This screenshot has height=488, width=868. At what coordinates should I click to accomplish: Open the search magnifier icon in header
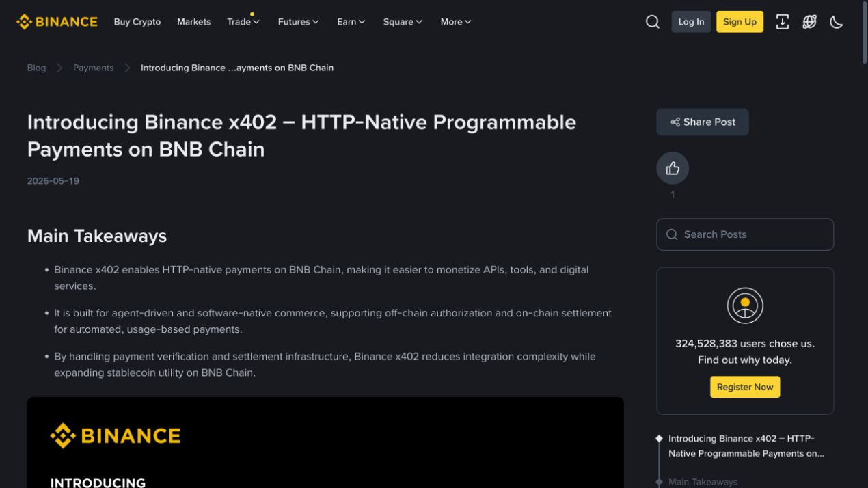[x=653, y=22]
